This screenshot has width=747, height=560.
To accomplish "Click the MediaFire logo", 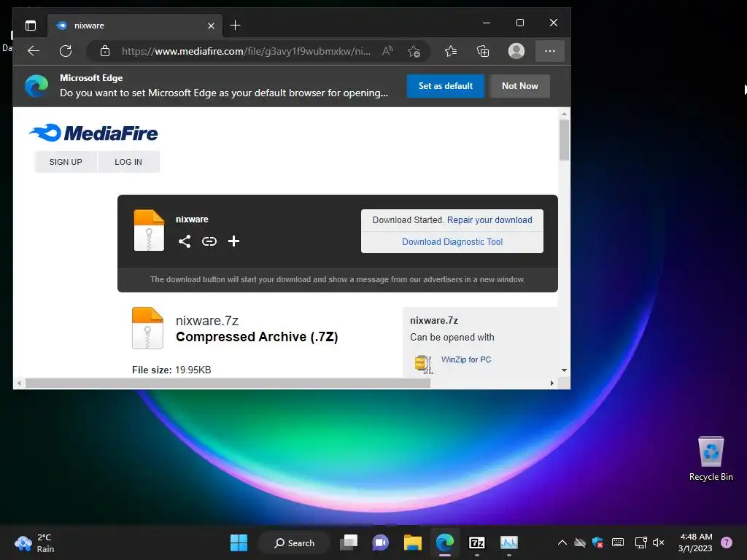I will 93,133.
